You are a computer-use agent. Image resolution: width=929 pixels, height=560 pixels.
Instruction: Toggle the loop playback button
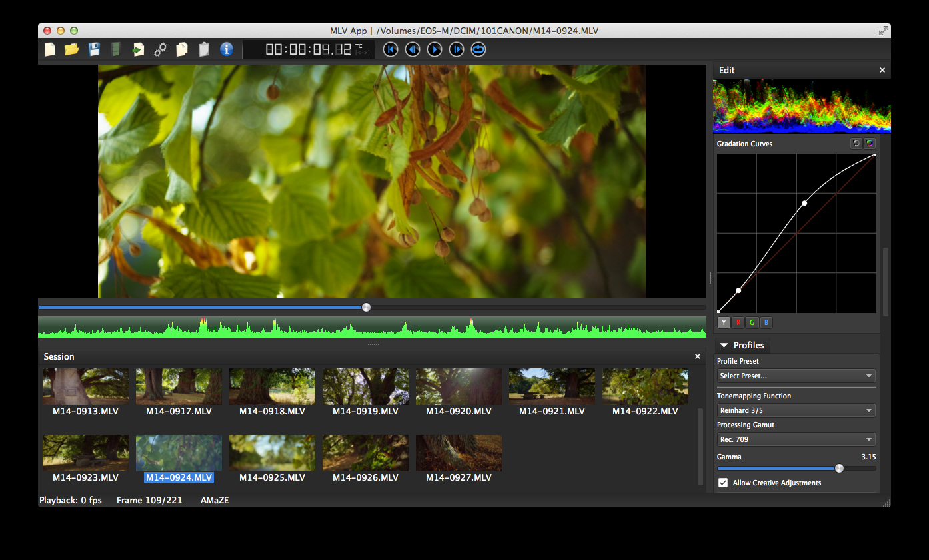[478, 49]
